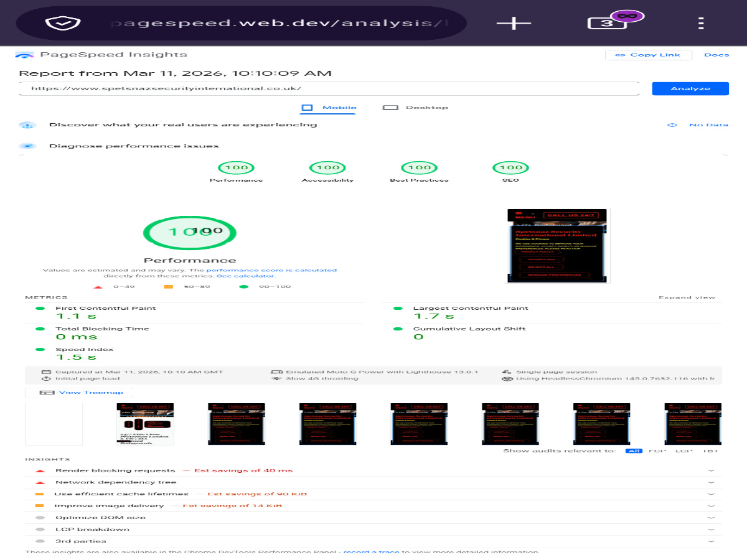Filter audits by FCP
Image resolution: width=747 pixels, height=560 pixels.
click(657, 450)
